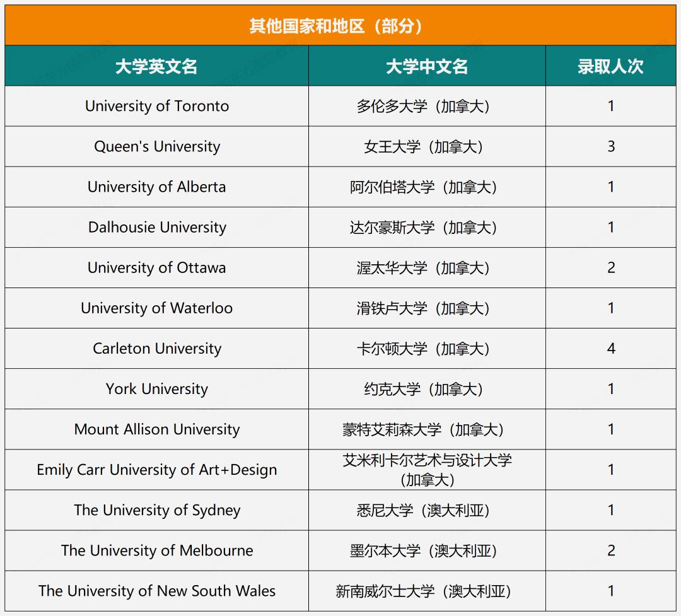
Task: Click the count 1 in York University row
Action: click(x=611, y=389)
